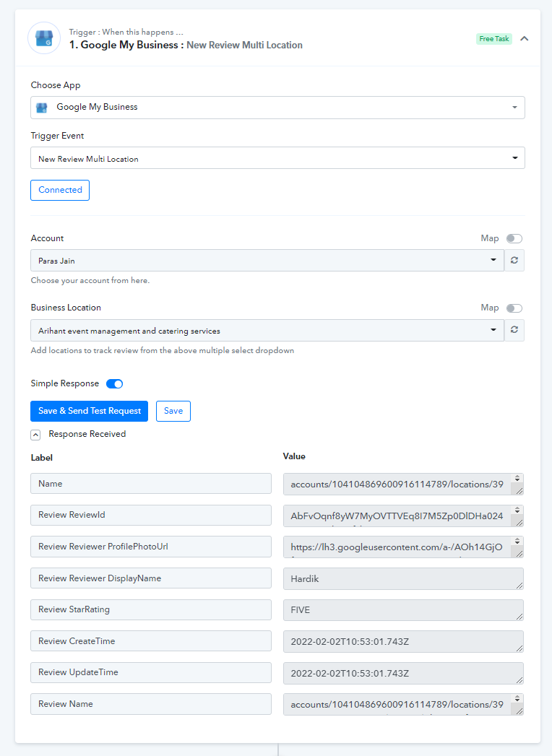Viewport: 552px width, 756px height.
Task: Click the Review Reviewer ProfilePhotoUrl label field
Action: click(x=151, y=547)
